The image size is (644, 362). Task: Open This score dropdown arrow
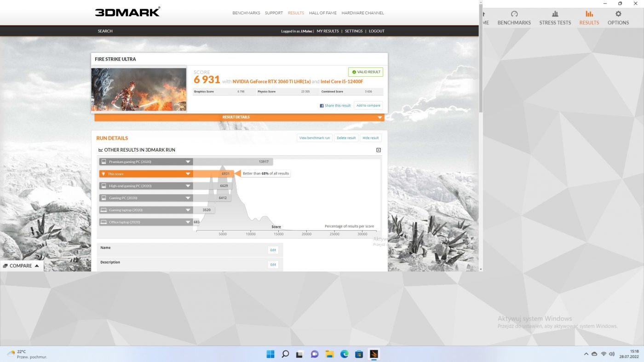point(188,174)
